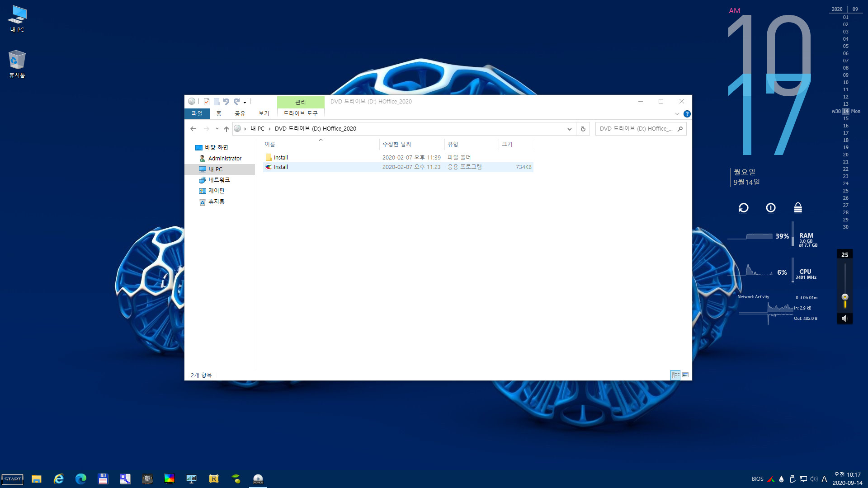Refresh the current folder view
Screen dimensions: 868x488
click(x=583, y=129)
